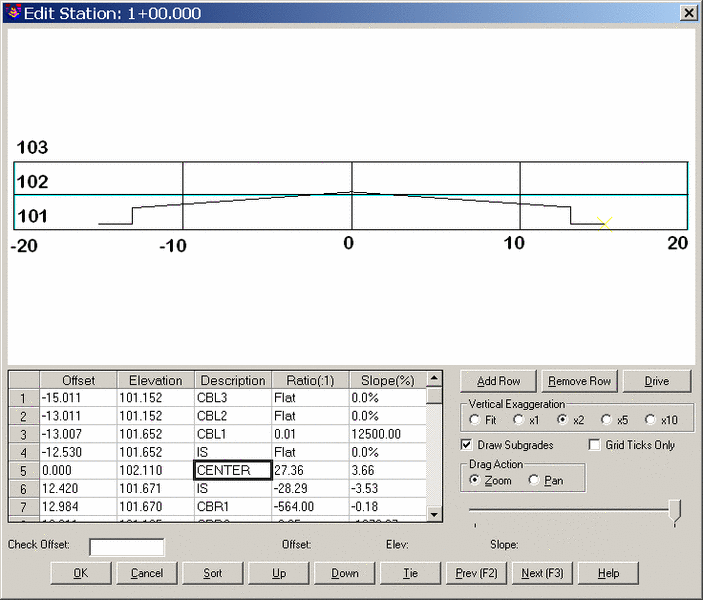Enable Grid Ticks Only checkbox
The image size is (703, 600).
595,445
